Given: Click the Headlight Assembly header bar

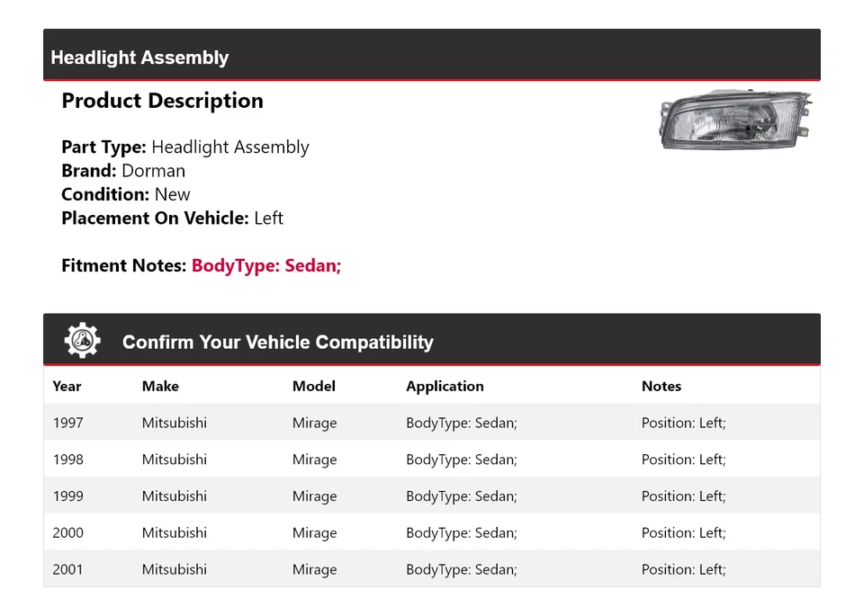Looking at the screenshot, I should tap(431, 57).
